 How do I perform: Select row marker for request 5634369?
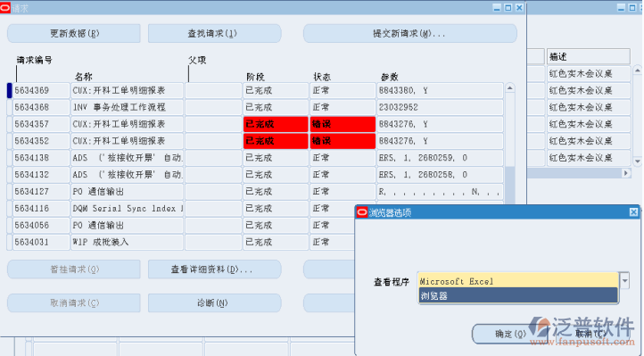tap(10, 90)
